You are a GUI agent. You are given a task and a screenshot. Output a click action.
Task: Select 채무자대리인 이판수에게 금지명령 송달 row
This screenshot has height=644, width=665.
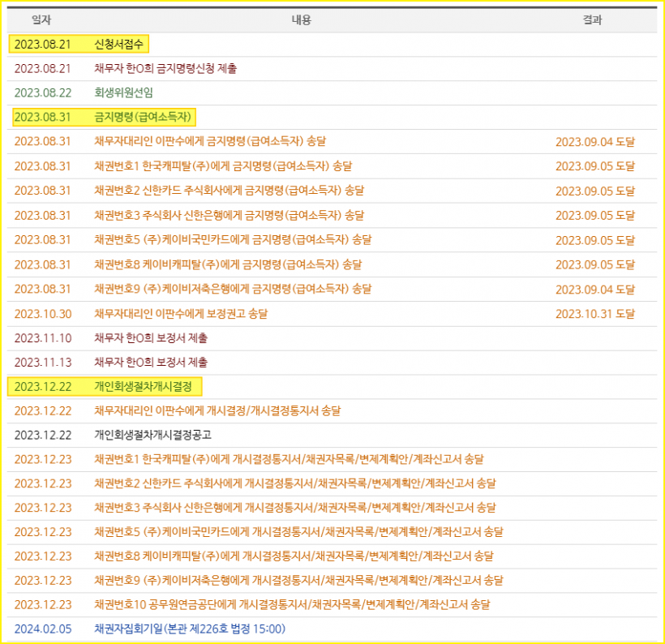coord(332,142)
